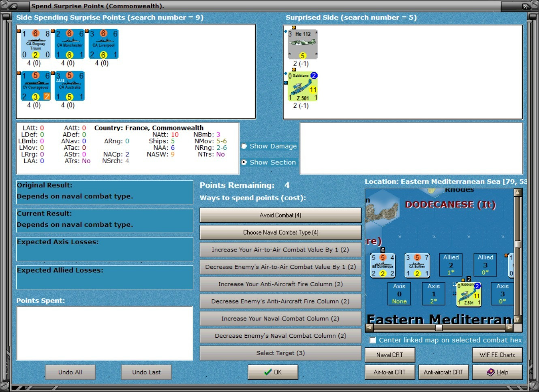The width and height of the screenshot is (539, 392).
Task: Click Decrease Enemy's Naval Combat Column
Action: coord(280,336)
